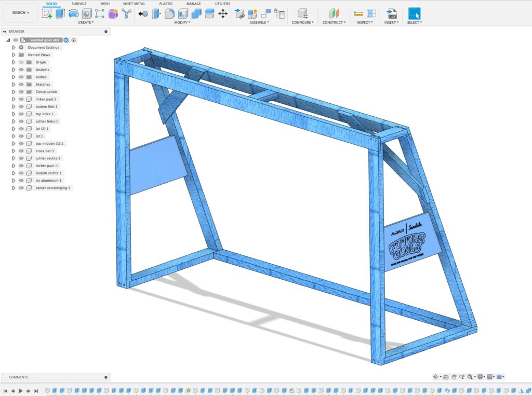Screen dimensions: 532x396
Task: Expand the Named Views folder
Action: tap(14, 55)
